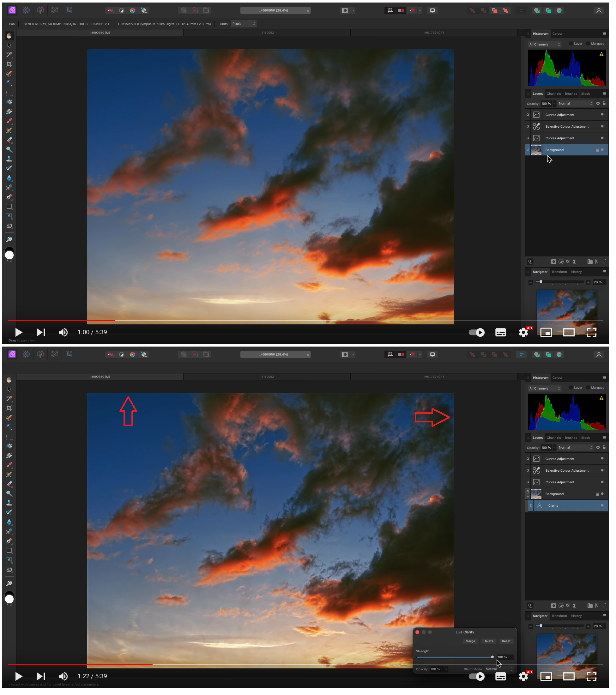Select the Clone stamp tool in the 1:00 frame

click(9, 160)
